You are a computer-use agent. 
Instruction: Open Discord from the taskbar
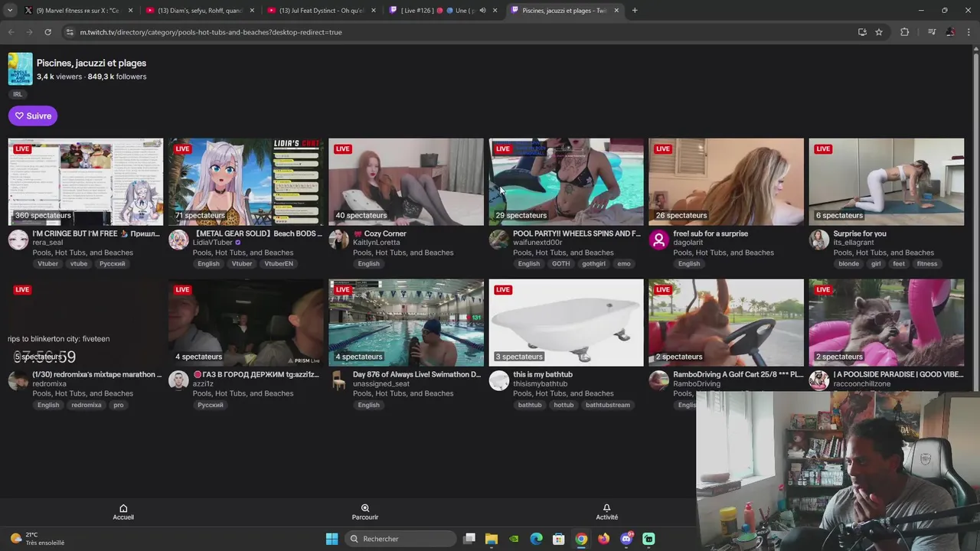626,539
